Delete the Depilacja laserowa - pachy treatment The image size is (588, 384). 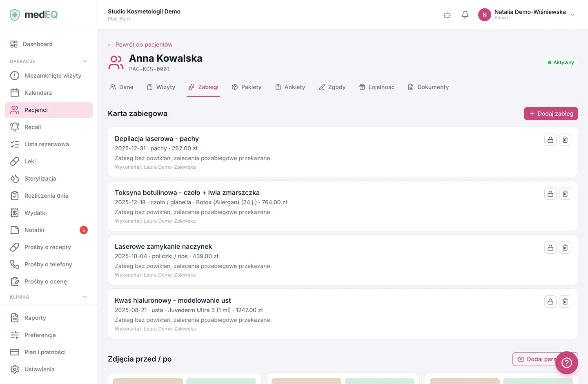click(565, 140)
